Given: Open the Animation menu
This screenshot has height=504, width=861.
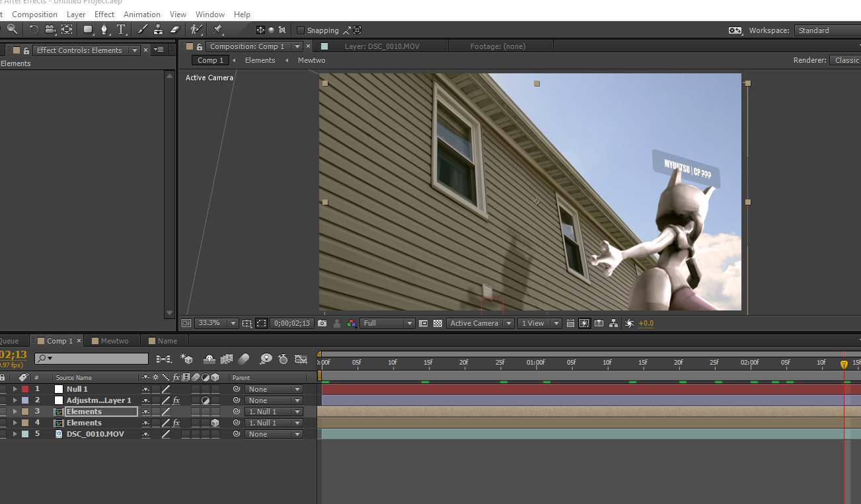Looking at the screenshot, I should [142, 15].
